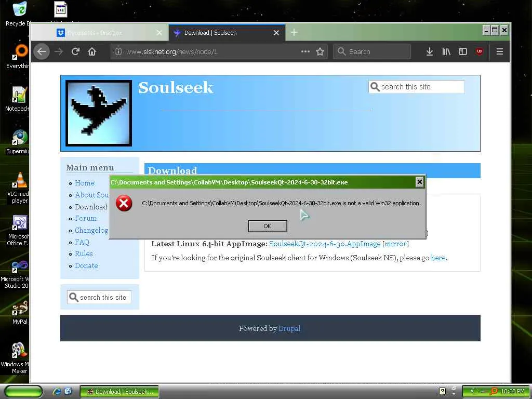Download SoulseekQt-2024-6-30.AppImage link
This screenshot has width=532, height=399.
325,244
